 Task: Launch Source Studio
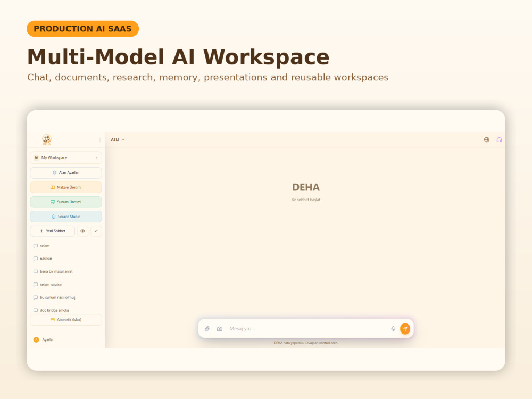[x=66, y=217]
